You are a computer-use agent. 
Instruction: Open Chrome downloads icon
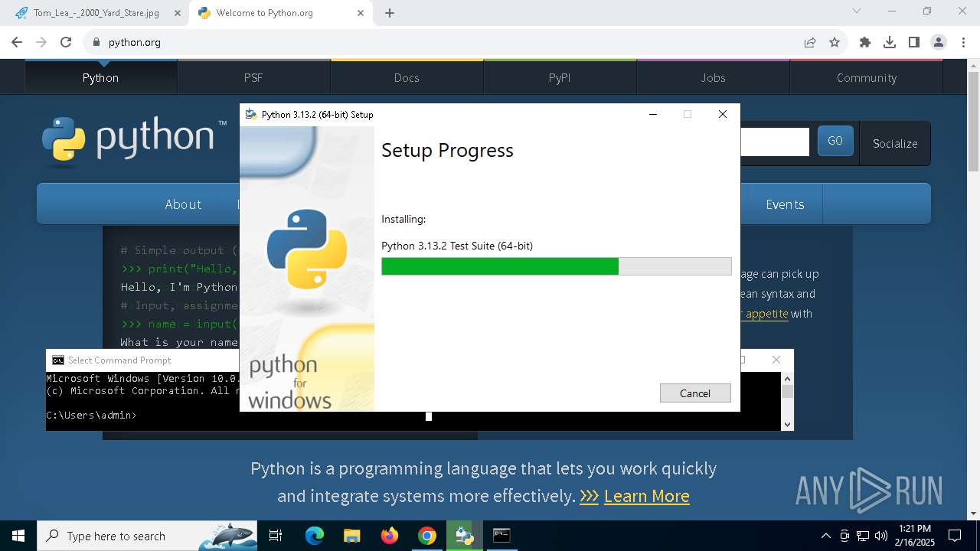890,42
